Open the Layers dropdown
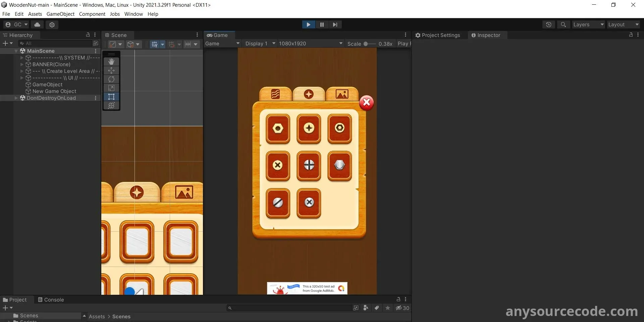 click(x=588, y=25)
